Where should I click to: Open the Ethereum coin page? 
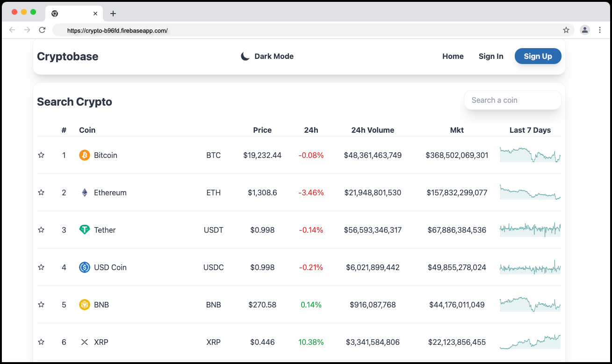(110, 193)
